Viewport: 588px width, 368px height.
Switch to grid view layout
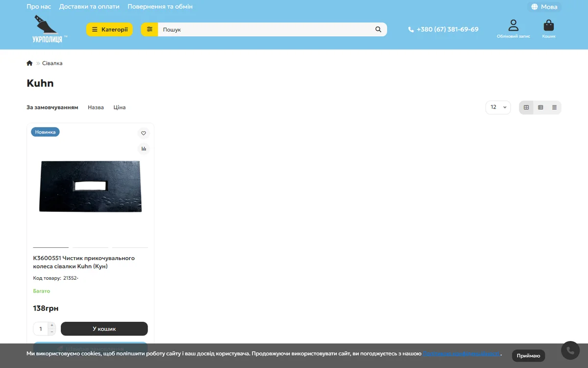(526, 107)
